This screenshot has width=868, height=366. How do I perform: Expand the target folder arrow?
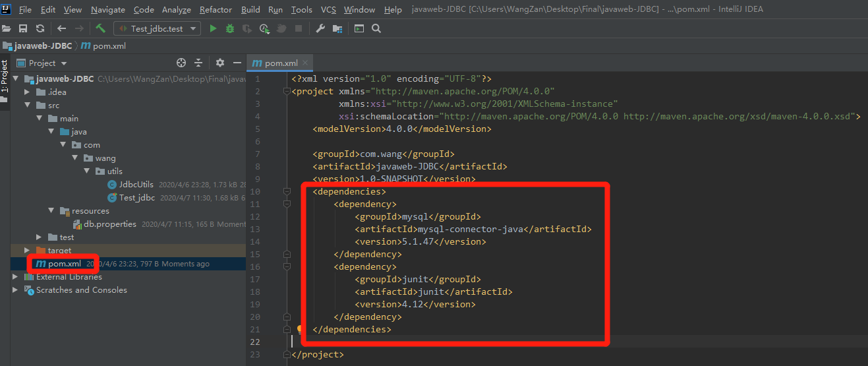pyautogui.click(x=28, y=250)
